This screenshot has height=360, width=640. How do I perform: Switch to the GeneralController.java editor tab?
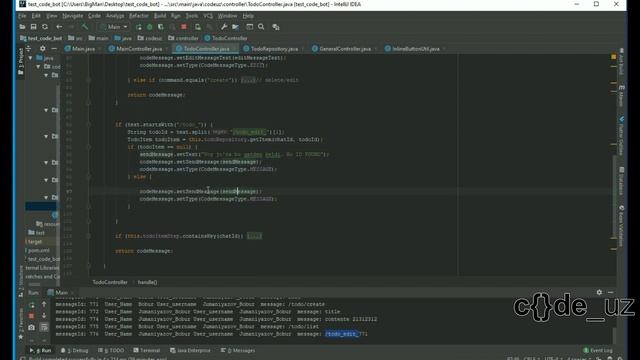(345, 49)
